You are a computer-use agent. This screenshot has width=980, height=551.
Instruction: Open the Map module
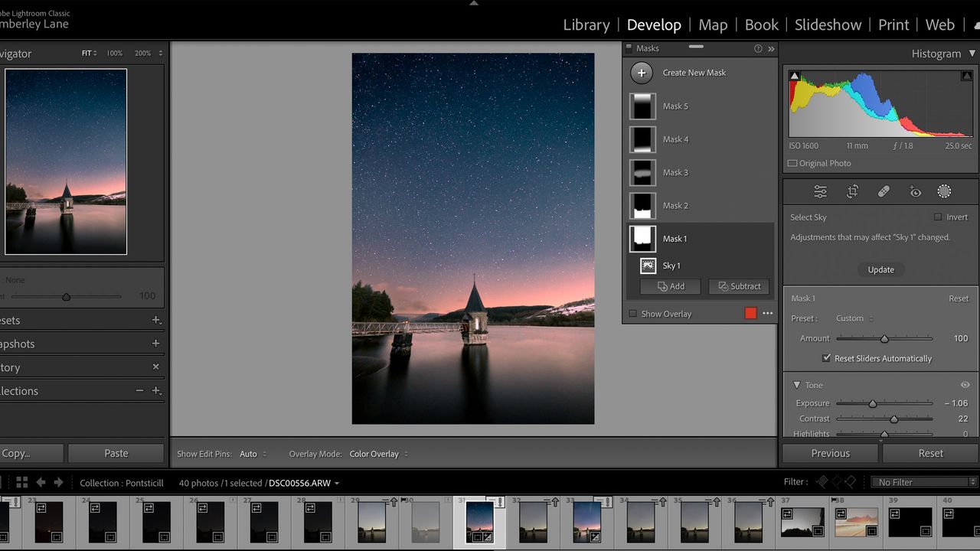click(x=713, y=24)
